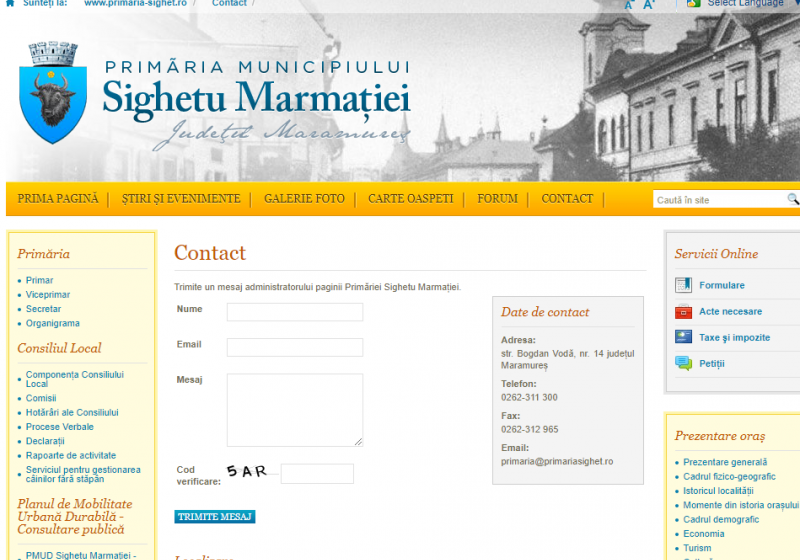Open Serviciul pentru gestionarea câinilor link
This screenshot has width=800, height=560.
tap(83, 474)
